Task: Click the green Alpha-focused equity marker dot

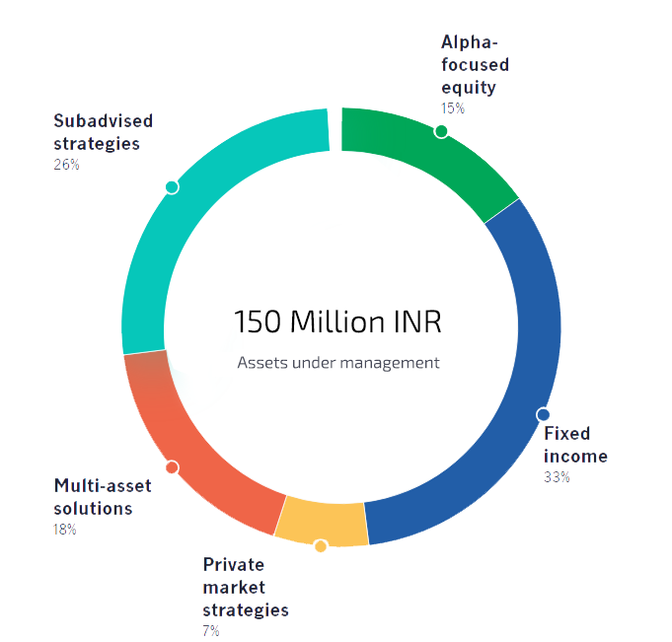Action: coord(441,131)
